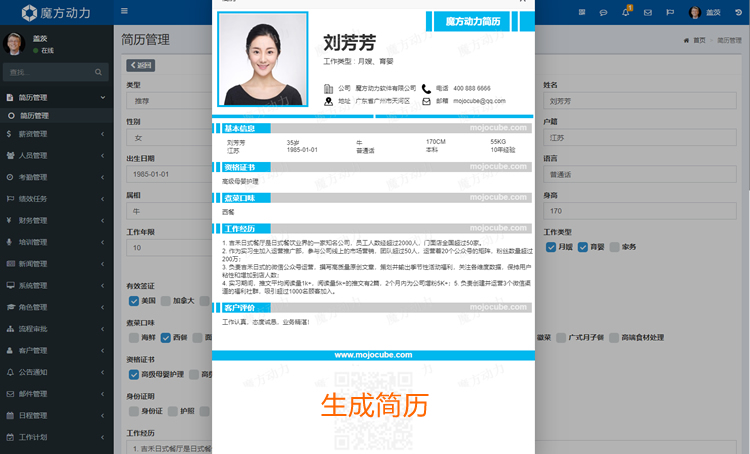Uncheck the 高级母婴护理 certificate checkbox

click(x=134, y=375)
